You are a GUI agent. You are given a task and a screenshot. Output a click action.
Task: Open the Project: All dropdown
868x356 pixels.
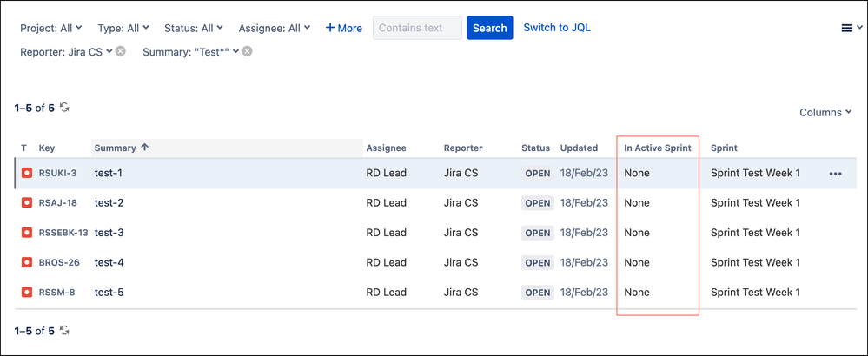[51, 28]
